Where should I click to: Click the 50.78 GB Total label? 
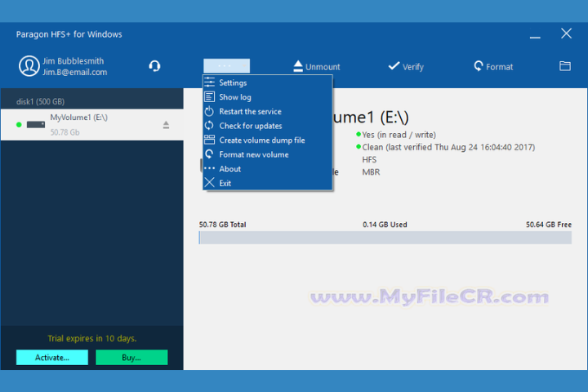click(222, 225)
